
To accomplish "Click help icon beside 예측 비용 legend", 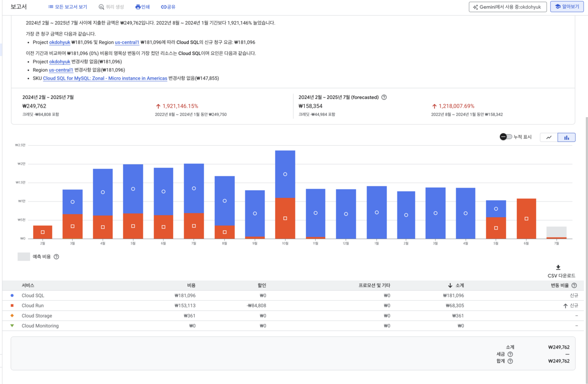I will coord(57,257).
